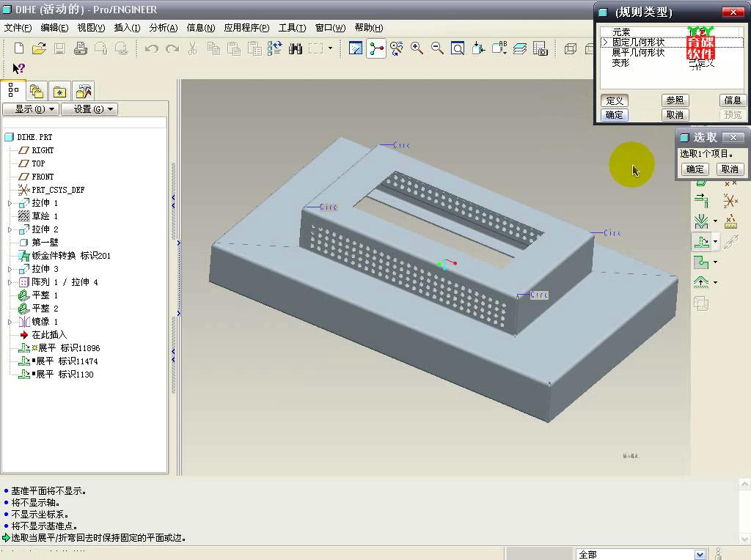Expand the 拉伸 2 tree node

[10, 229]
